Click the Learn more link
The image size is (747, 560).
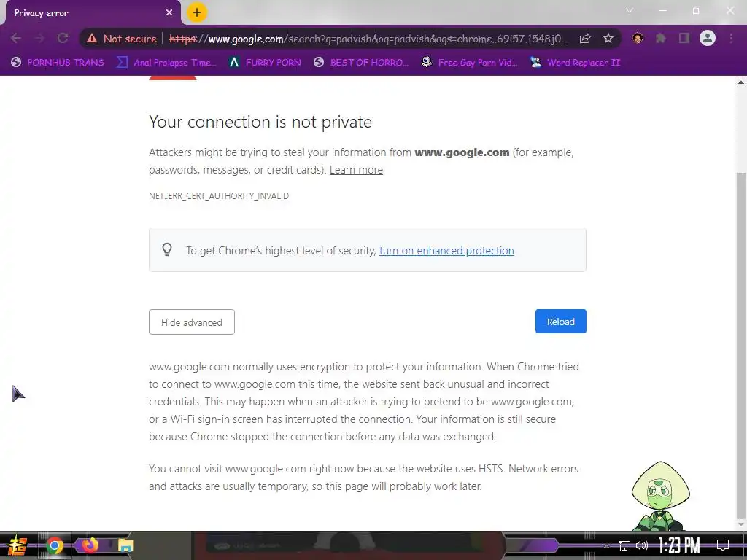(x=356, y=170)
